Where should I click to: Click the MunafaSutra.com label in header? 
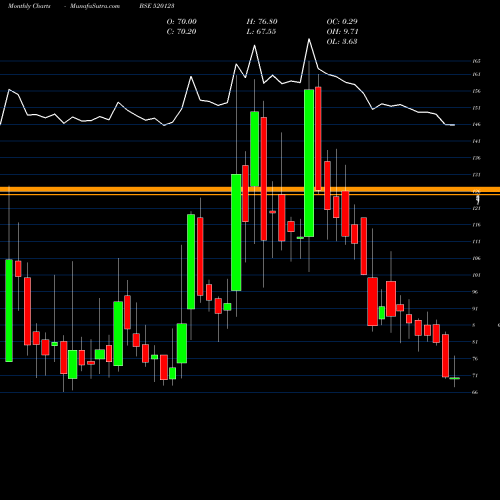pos(95,6)
